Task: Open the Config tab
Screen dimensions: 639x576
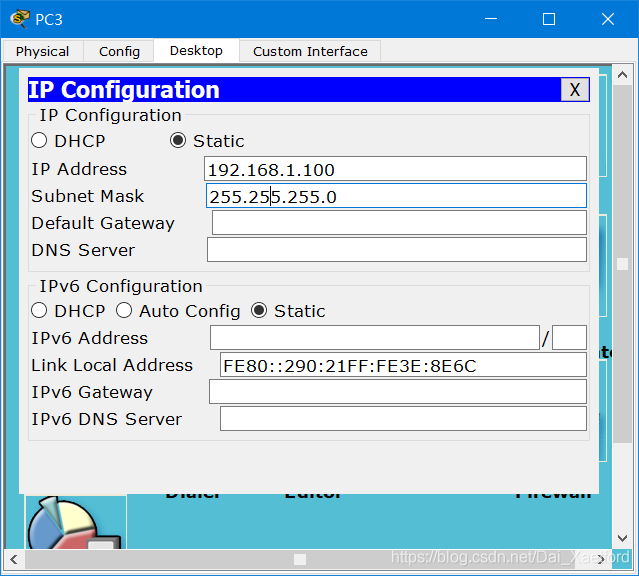Action: pyautogui.click(x=120, y=51)
